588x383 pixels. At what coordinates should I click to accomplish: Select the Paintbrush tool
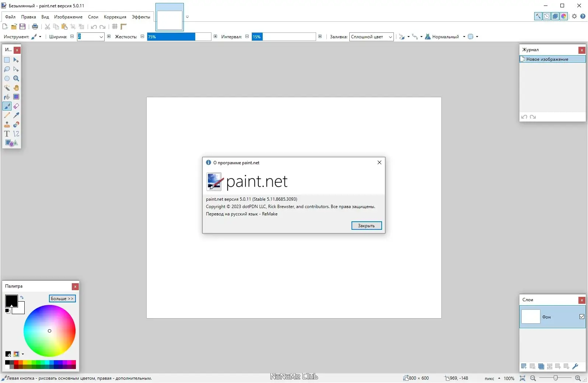7,106
